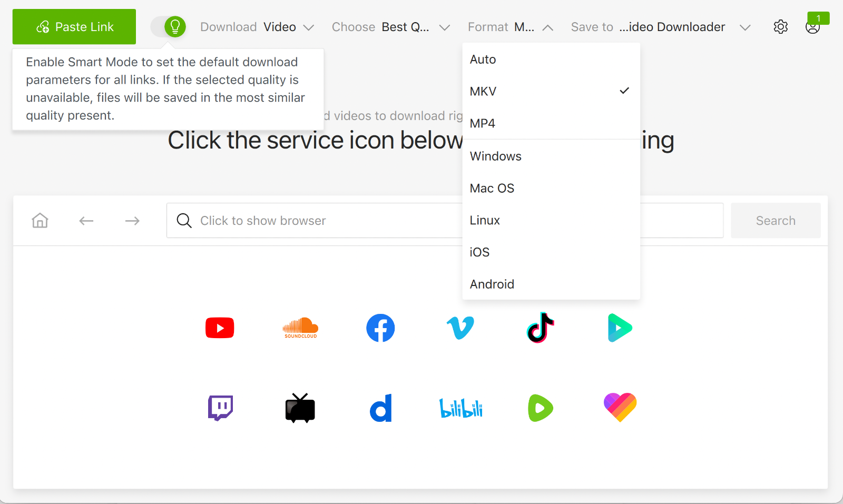The width and height of the screenshot is (843, 504).
Task: Choose Android in the format list
Action: [x=492, y=284]
